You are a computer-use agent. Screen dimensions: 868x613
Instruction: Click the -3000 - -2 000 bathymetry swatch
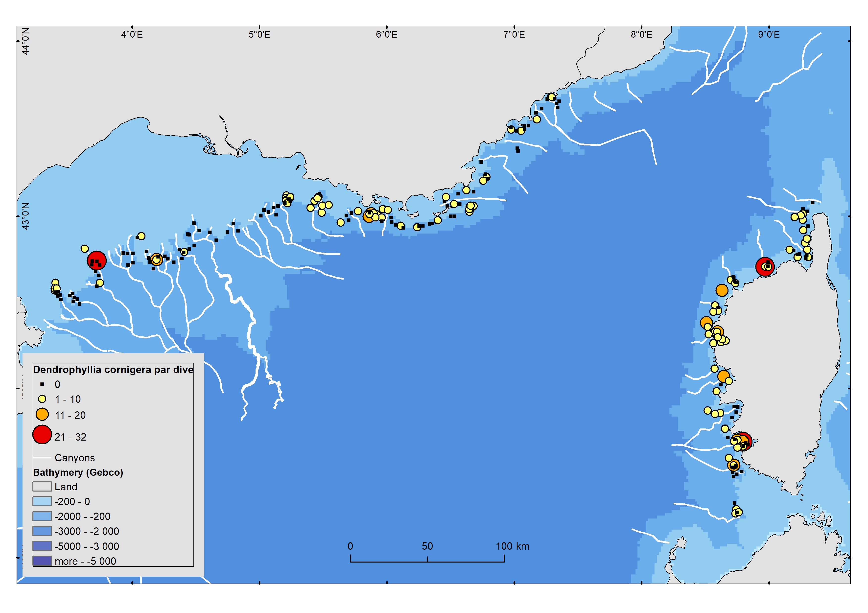[x=42, y=531]
